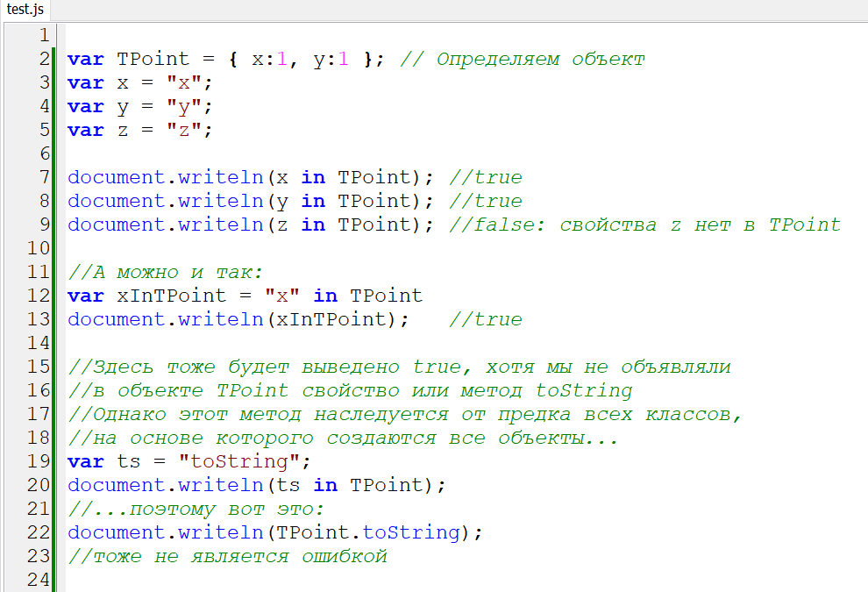Click comment 'Однако этот метод наследуется'
Viewport: 868px width, 592px height.
click(x=270, y=414)
